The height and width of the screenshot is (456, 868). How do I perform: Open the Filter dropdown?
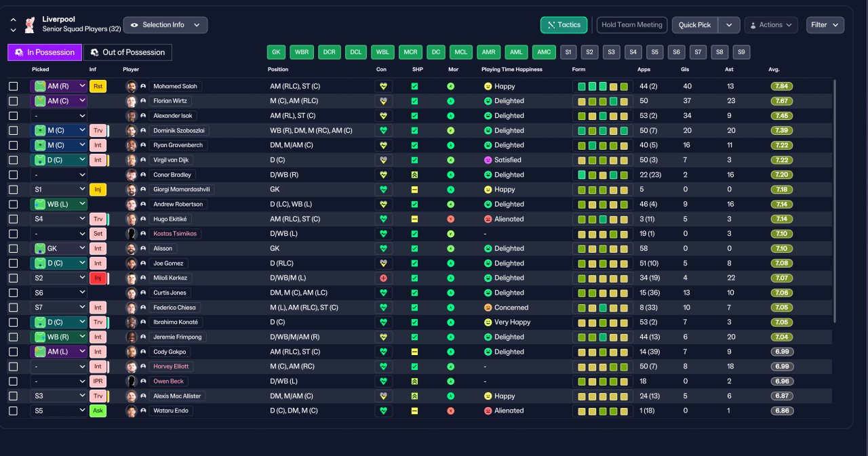(x=825, y=25)
